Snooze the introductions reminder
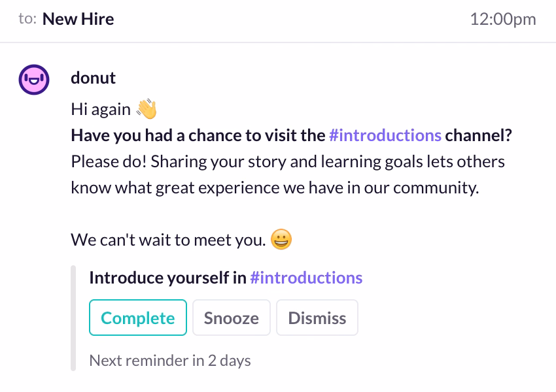 coord(231,318)
